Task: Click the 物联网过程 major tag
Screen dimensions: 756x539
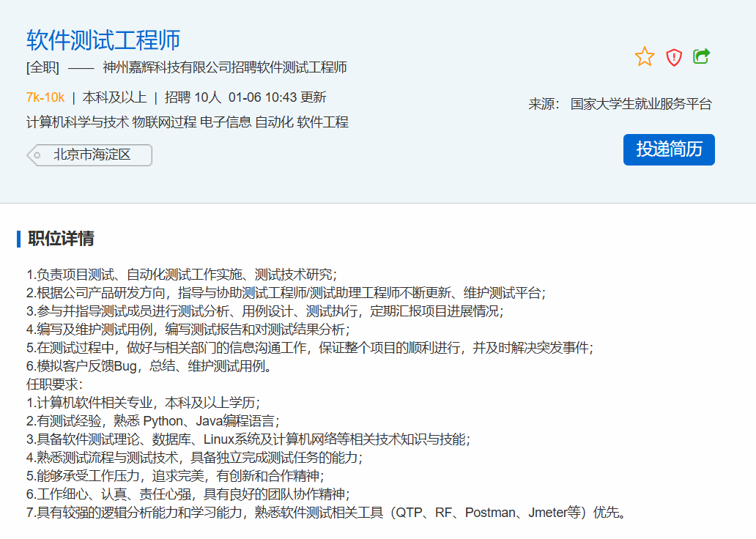Action: pos(164,122)
